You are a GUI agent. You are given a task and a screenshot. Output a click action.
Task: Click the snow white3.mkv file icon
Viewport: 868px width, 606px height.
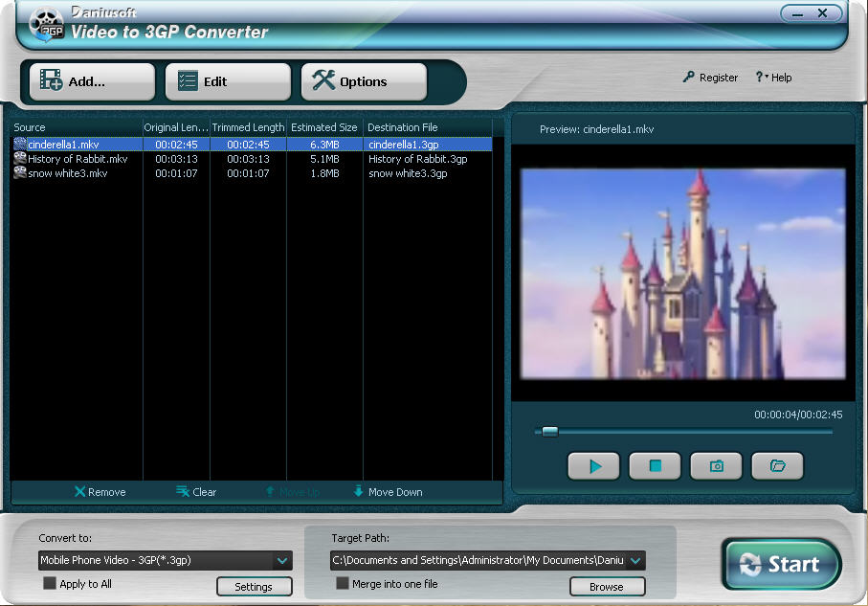20,173
